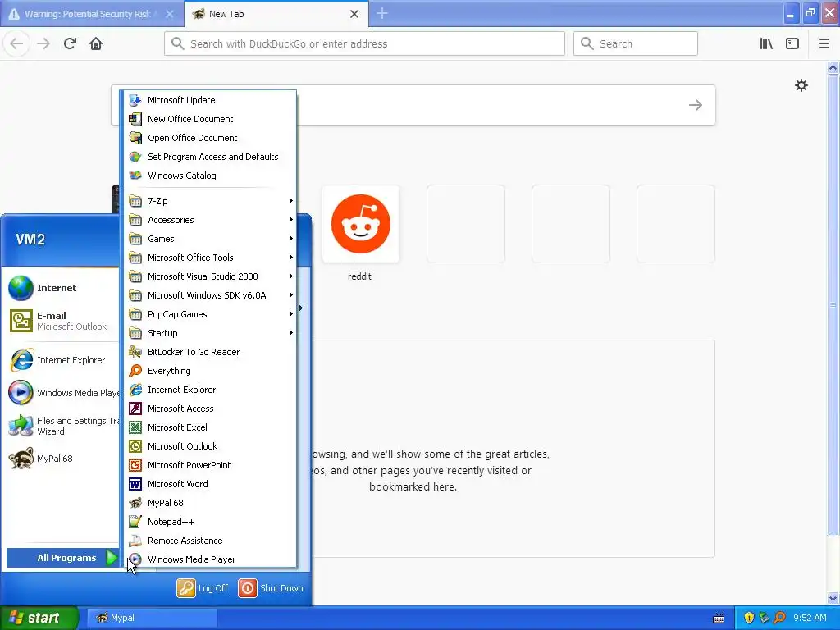This screenshot has height=630, width=840.
Task: Expand the Games folder
Action: (x=211, y=239)
